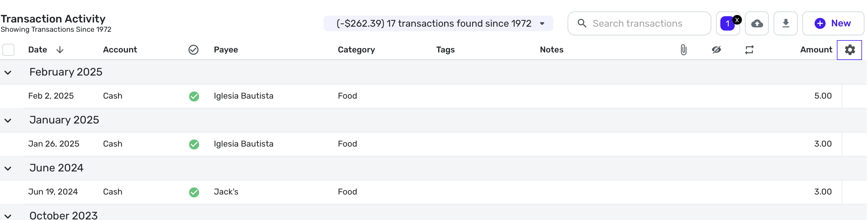Click the recurring transactions column icon
The height and width of the screenshot is (220, 868).
click(x=749, y=50)
